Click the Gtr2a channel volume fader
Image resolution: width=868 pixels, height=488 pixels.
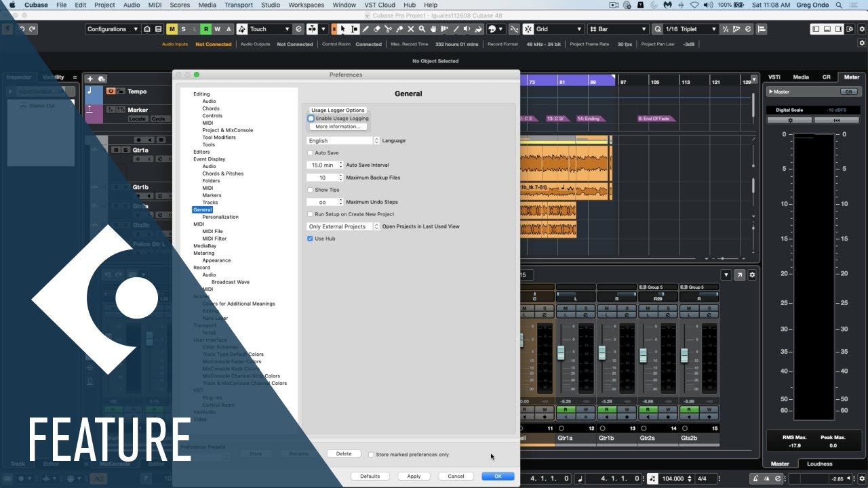(643, 355)
